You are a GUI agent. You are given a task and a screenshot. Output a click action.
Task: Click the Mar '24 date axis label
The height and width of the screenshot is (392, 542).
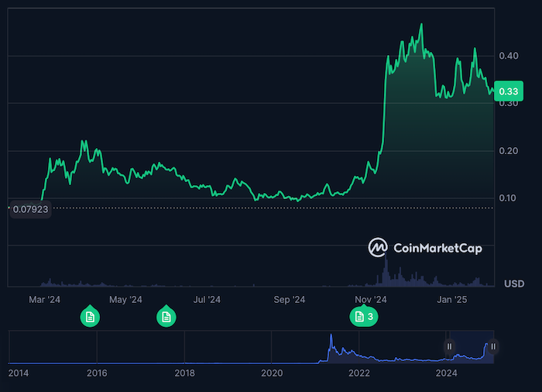pyautogui.click(x=44, y=299)
